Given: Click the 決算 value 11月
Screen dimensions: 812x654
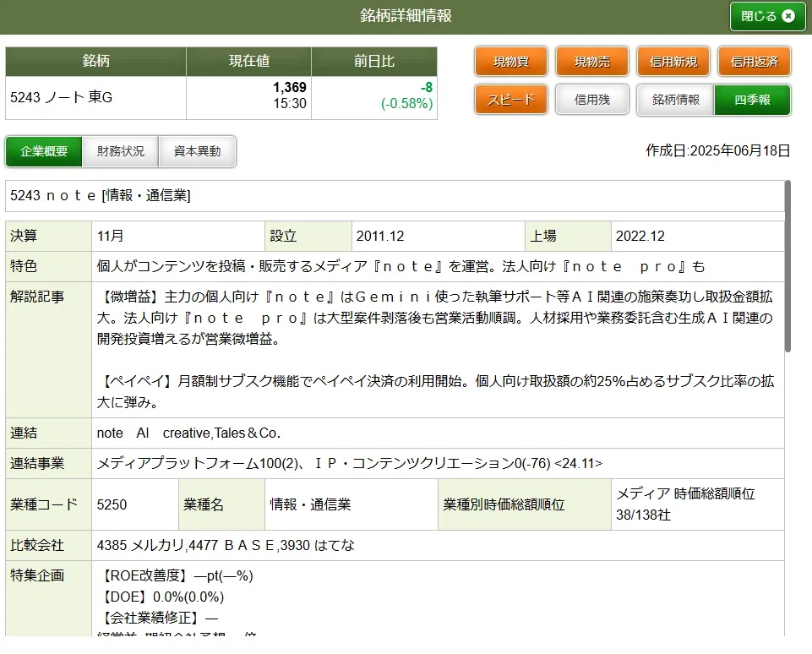Looking at the screenshot, I should [x=111, y=236].
